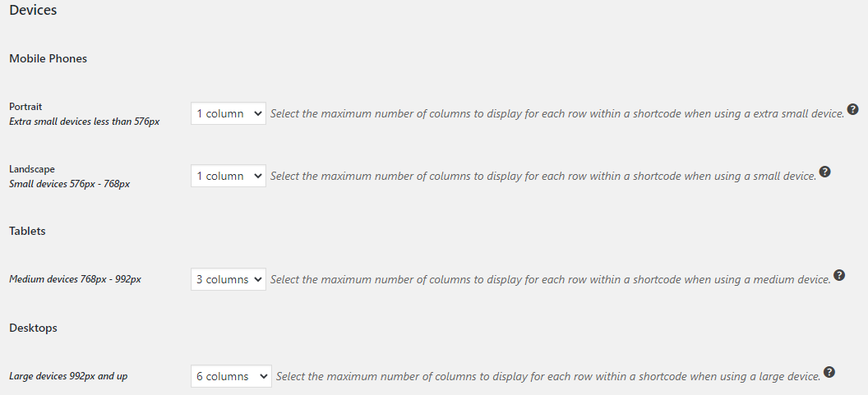
Task: Change the Large devices '6 columns' dropdown
Action: pos(231,376)
